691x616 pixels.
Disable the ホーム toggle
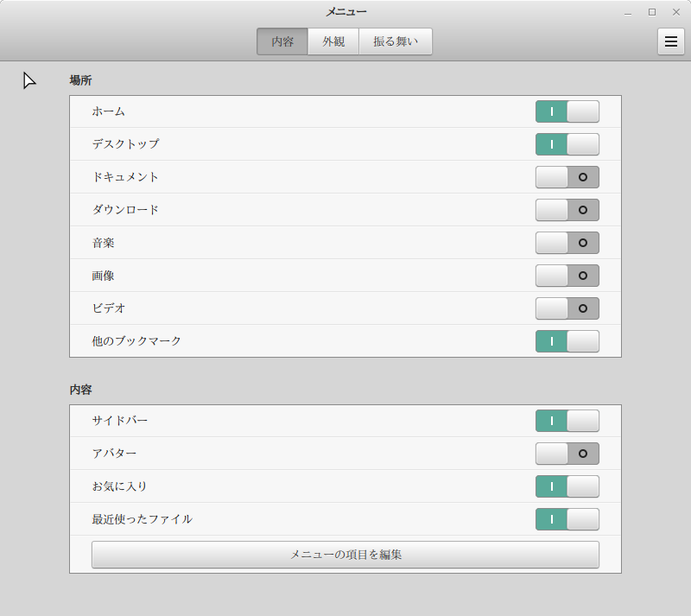tap(567, 111)
